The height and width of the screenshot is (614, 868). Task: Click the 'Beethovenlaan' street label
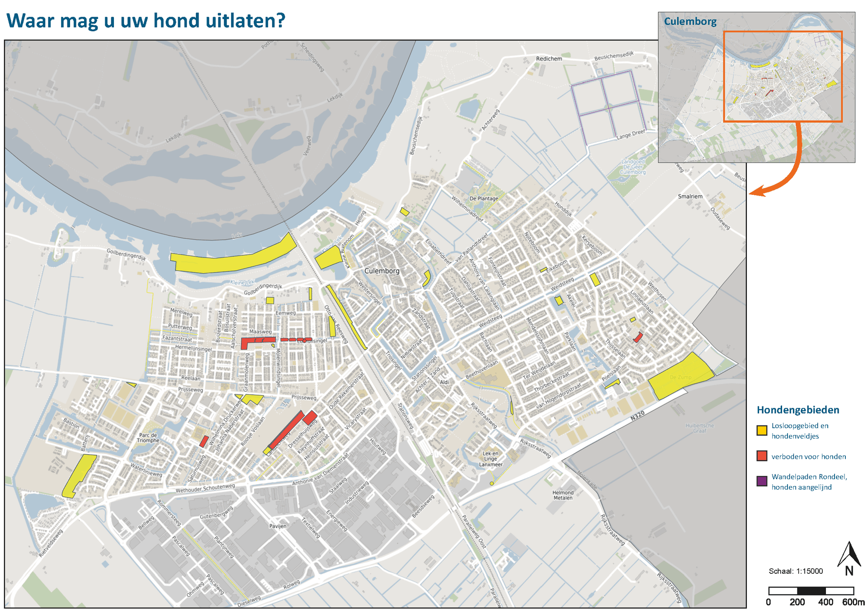(x=481, y=369)
